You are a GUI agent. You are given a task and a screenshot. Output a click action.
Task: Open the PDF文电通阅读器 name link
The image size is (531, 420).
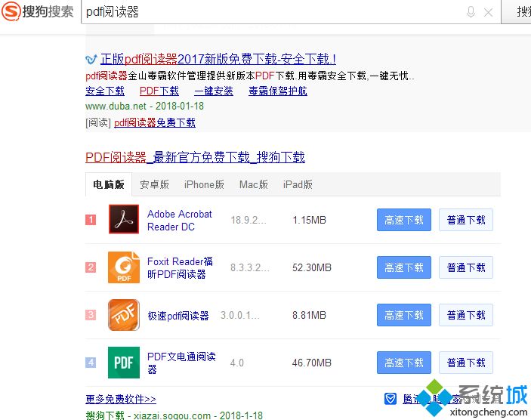(181, 363)
